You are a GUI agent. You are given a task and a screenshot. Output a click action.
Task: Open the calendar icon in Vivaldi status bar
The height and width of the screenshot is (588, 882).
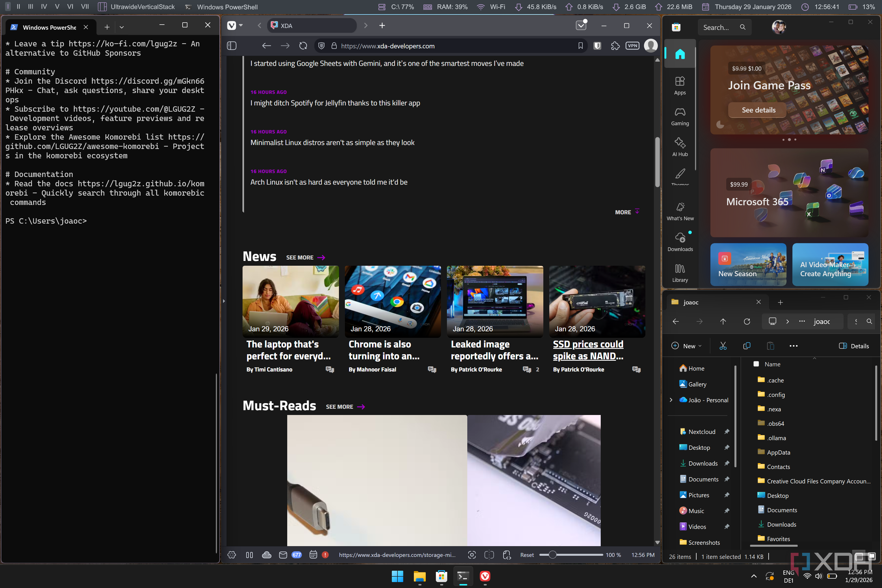(x=313, y=555)
